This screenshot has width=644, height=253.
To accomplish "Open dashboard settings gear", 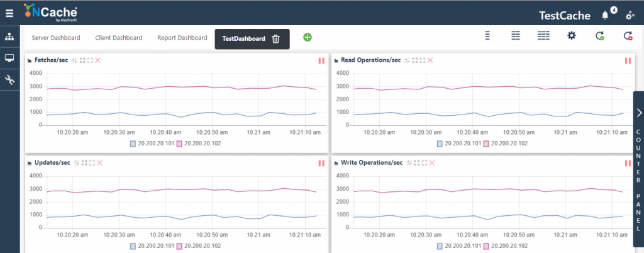I will pos(572,36).
